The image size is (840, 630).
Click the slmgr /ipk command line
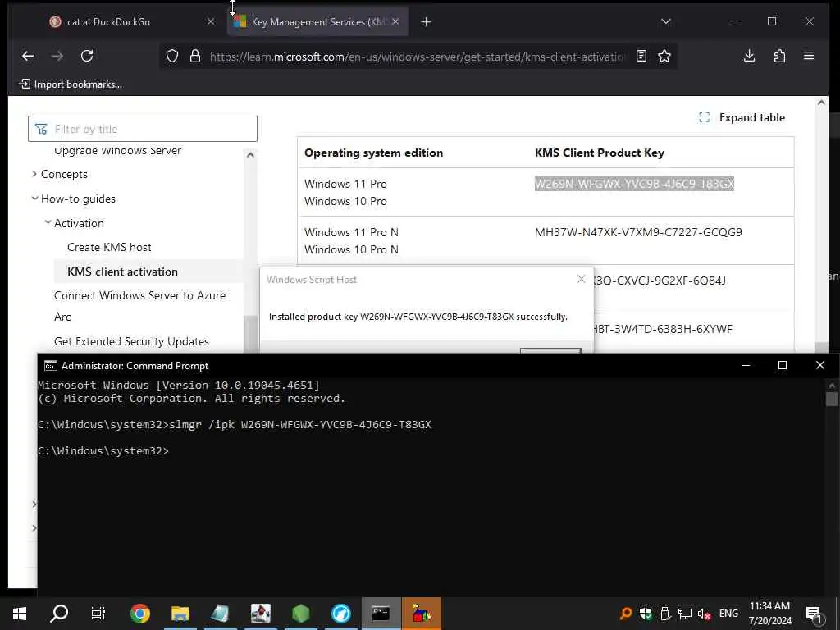pos(235,424)
